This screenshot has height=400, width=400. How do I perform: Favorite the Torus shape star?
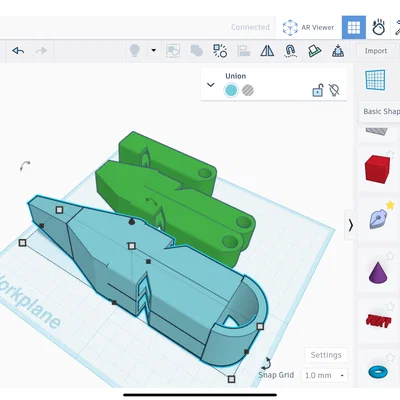(390, 358)
